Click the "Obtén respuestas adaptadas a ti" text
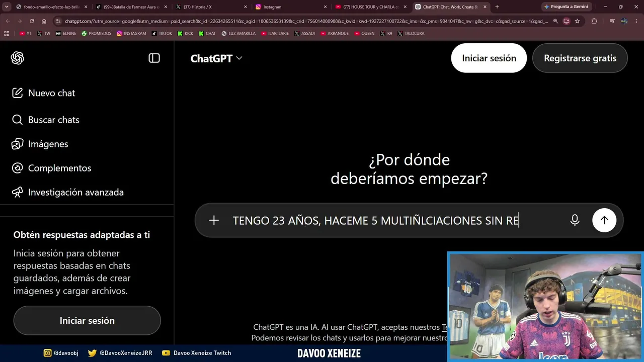This screenshot has width=644, height=362. pyautogui.click(x=82, y=235)
